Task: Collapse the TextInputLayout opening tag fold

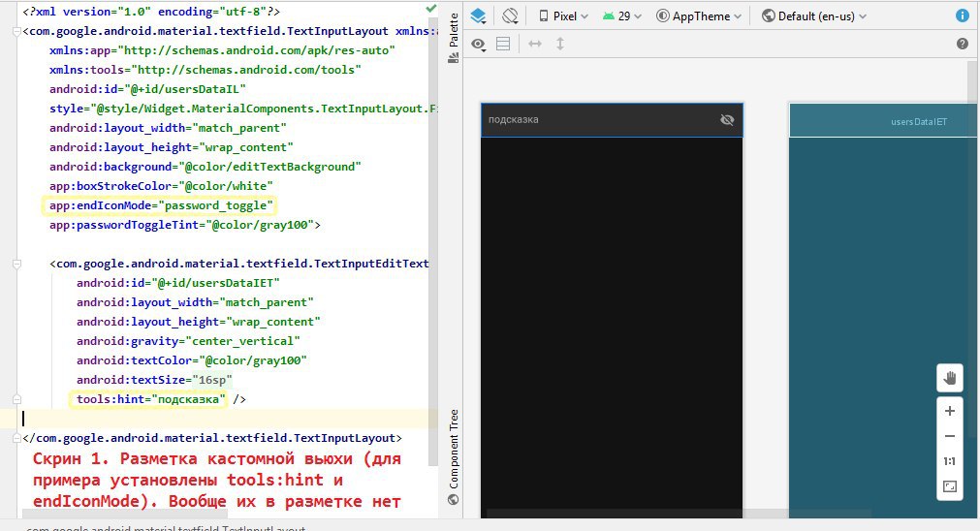Action: click(x=16, y=31)
